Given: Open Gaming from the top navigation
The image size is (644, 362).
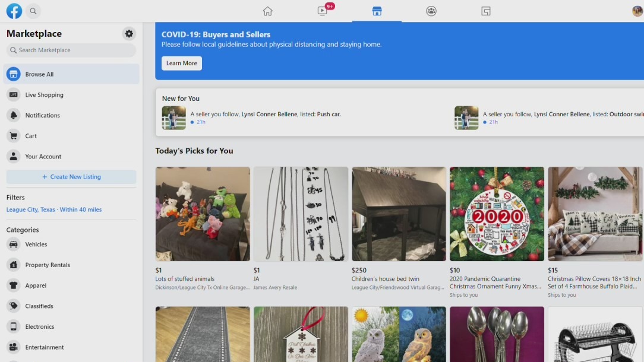Looking at the screenshot, I should coord(485,11).
